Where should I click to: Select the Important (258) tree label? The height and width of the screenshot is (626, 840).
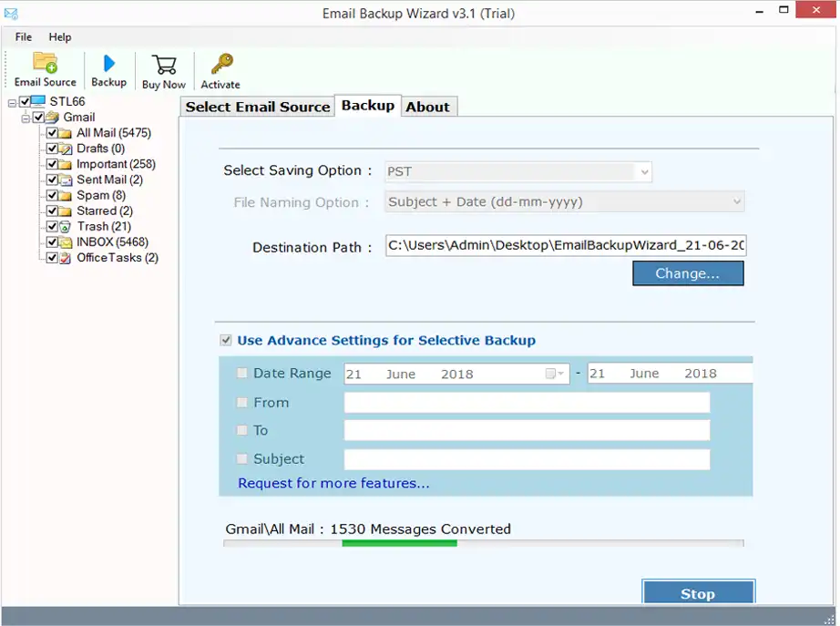pos(116,164)
